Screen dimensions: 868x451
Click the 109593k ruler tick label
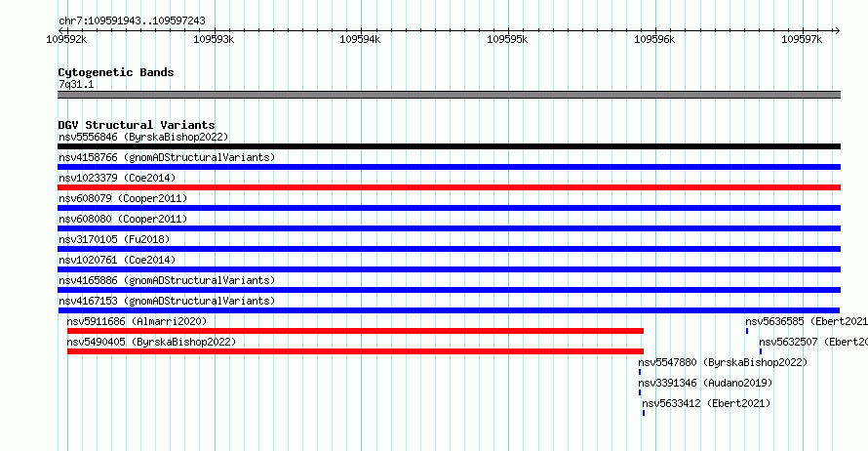point(214,39)
